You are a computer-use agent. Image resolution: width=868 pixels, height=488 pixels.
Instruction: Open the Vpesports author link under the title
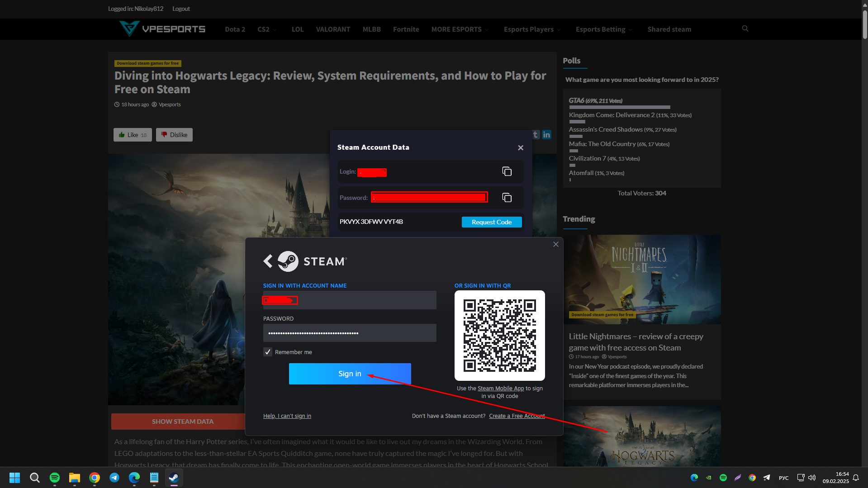pos(170,104)
